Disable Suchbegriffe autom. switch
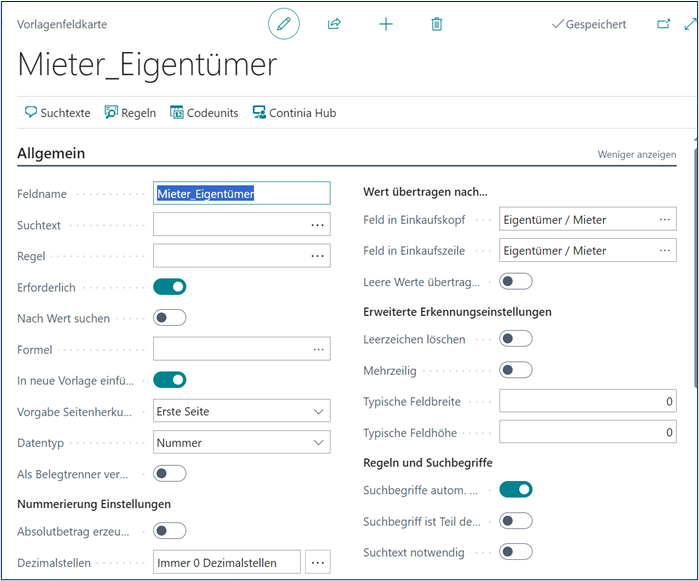The image size is (699, 581). [516, 490]
